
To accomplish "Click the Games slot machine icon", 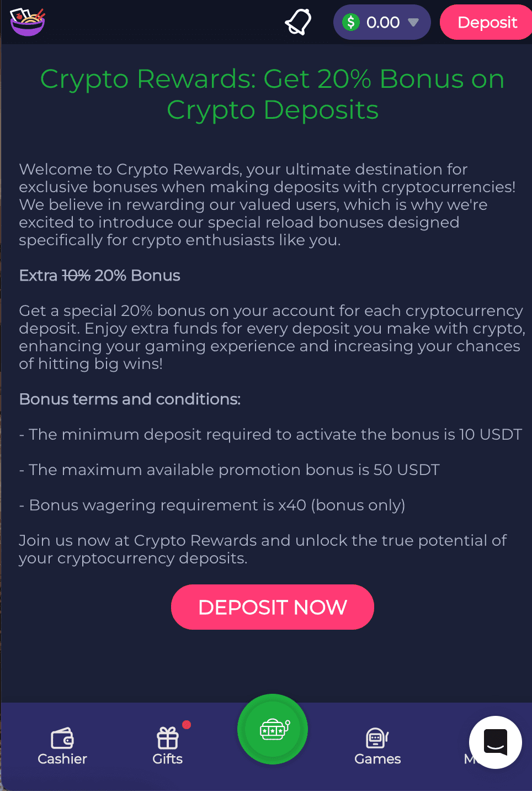I will click(x=377, y=737).
